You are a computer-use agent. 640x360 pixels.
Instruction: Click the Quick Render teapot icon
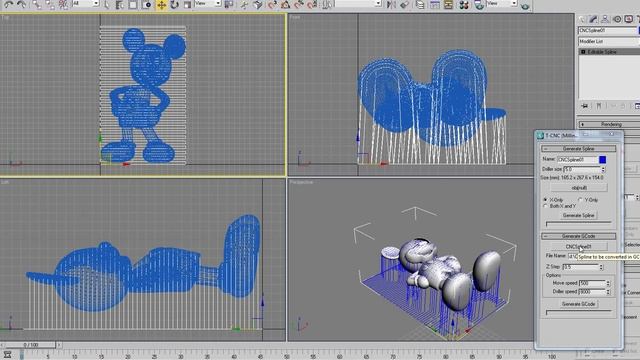tap(525, 5)
